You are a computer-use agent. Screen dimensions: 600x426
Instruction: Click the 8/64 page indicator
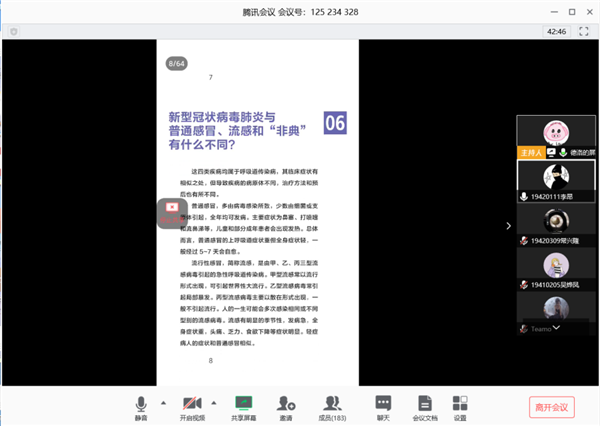pyautogui.click(x=177, y=63)
